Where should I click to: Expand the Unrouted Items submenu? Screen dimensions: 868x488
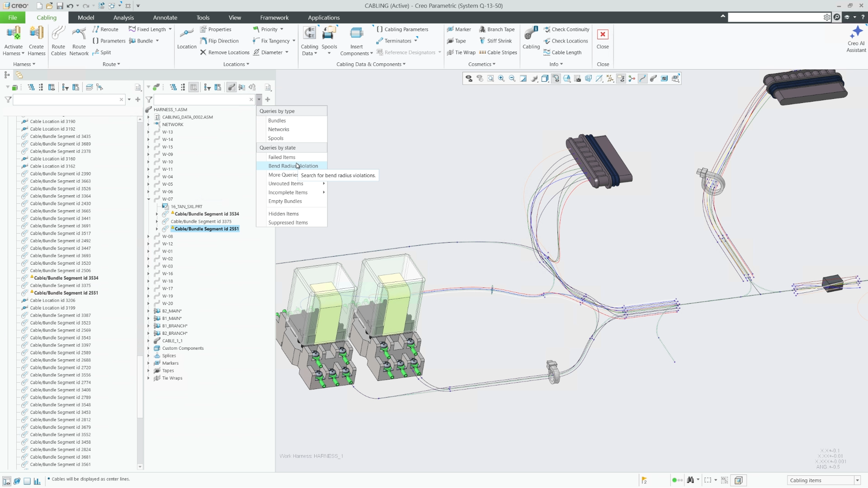coord(292,183)
